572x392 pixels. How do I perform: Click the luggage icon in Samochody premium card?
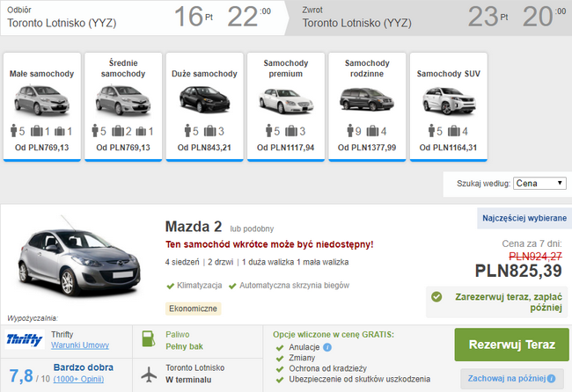(x=291, y=130)
